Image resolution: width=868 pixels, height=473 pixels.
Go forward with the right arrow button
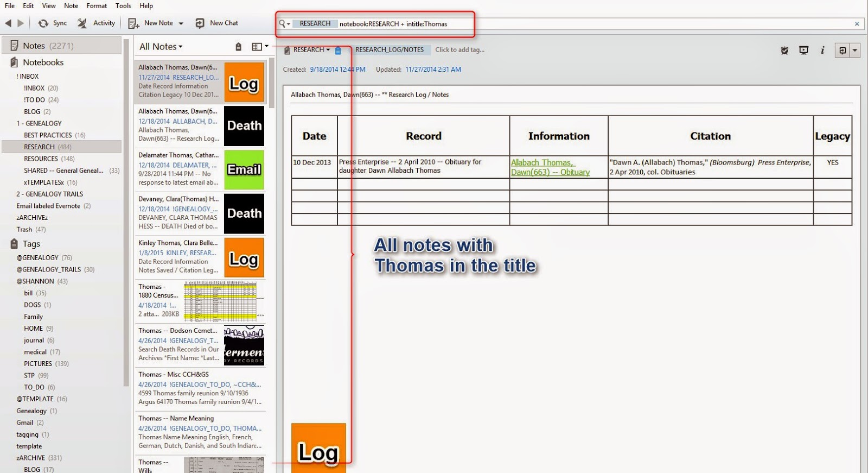click(x=21, y=23)
